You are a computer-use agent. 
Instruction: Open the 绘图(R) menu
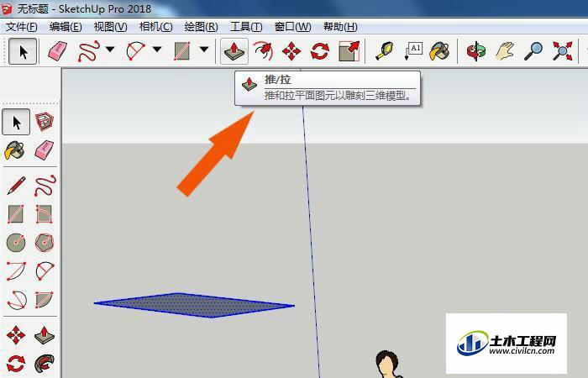[x=201, y=27]
